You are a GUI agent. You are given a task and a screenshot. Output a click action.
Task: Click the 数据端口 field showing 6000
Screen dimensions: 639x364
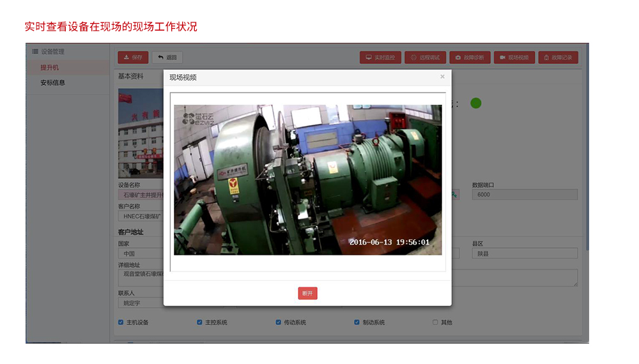[x=525, y=195]
